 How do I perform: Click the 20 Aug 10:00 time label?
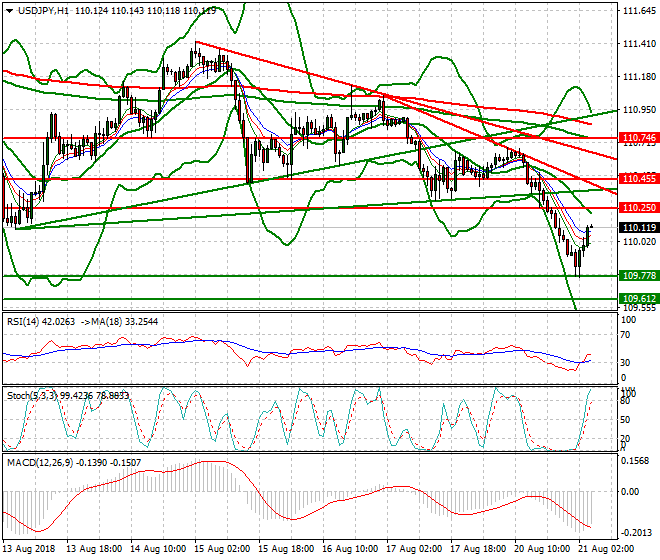pos(542,549)
